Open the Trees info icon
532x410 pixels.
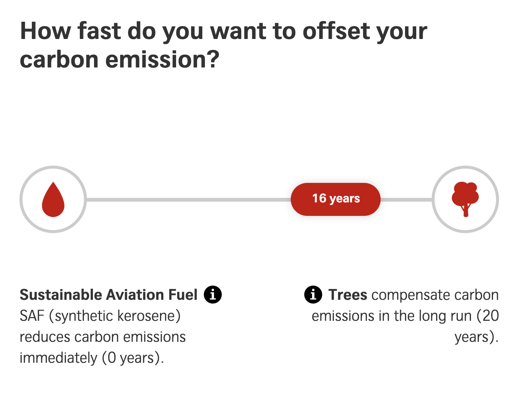pyautogui.click(x=313, y=295)
